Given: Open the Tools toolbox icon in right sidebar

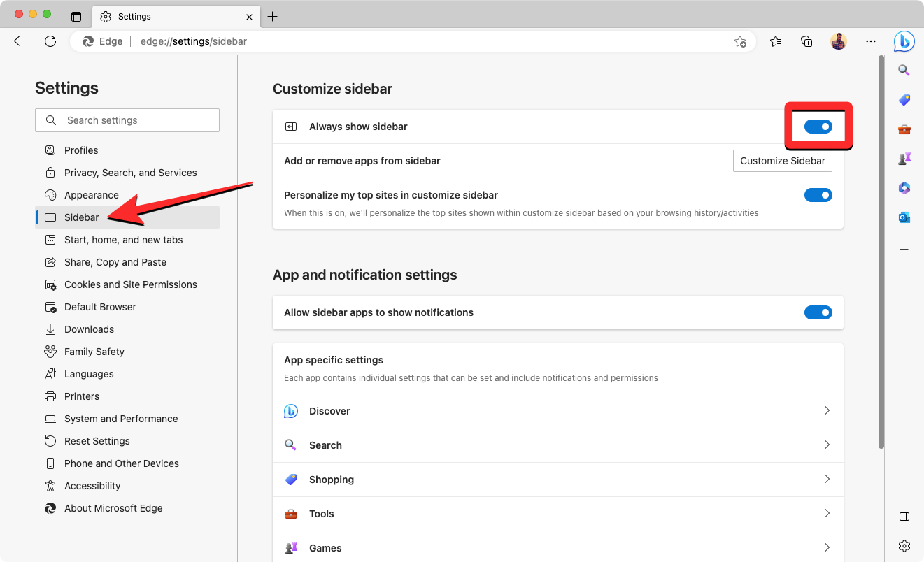Looking at the screenshot, I should (904, 129).
